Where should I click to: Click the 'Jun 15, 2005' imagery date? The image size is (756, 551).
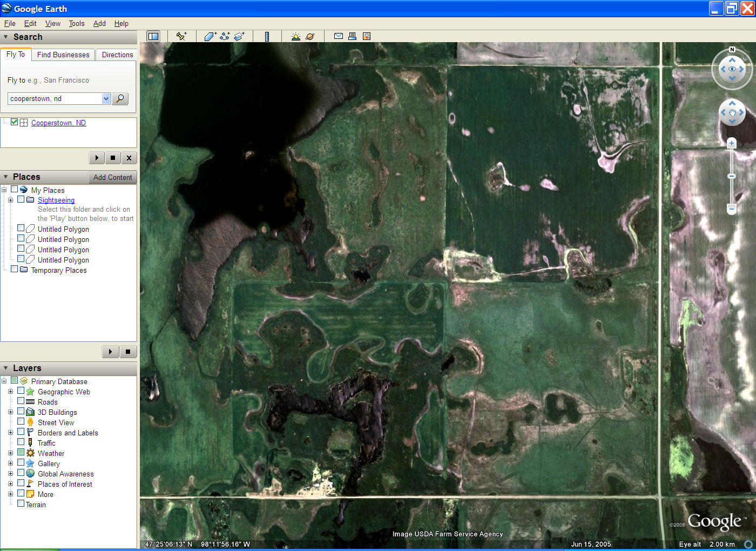coord(591,544)
